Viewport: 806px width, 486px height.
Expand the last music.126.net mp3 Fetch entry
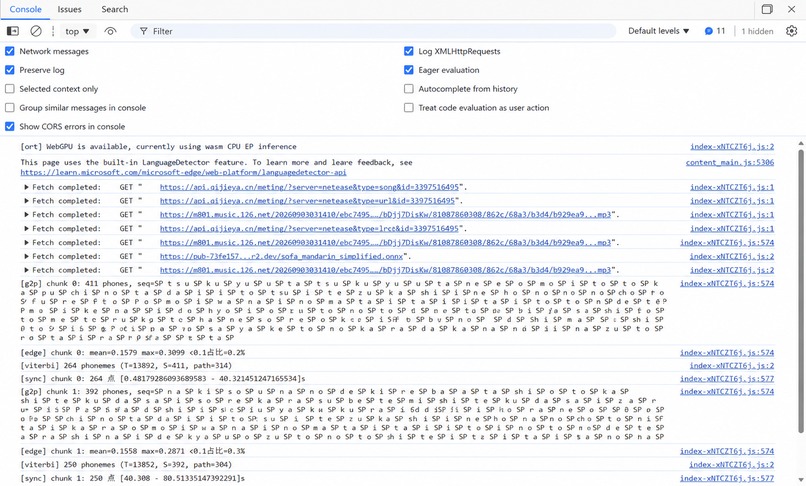[x=26, y=270]
